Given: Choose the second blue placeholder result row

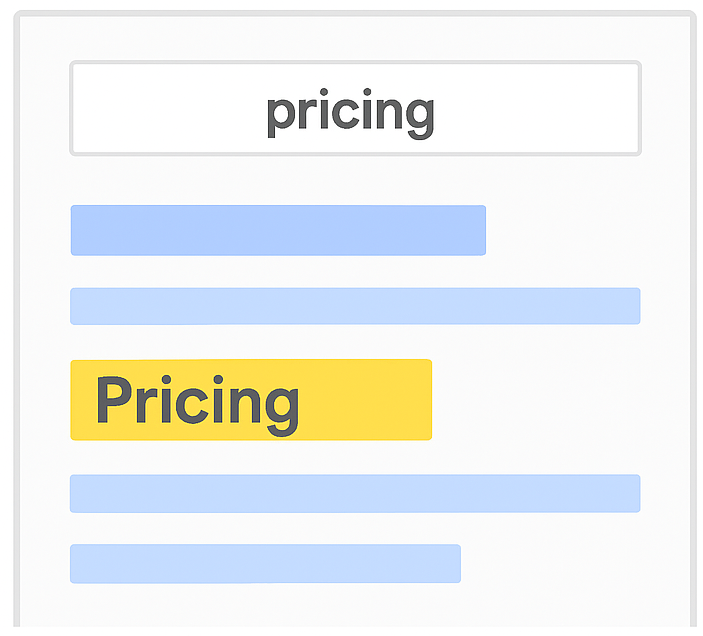Looking at the screenshot, I should click(x=354, y=306).
